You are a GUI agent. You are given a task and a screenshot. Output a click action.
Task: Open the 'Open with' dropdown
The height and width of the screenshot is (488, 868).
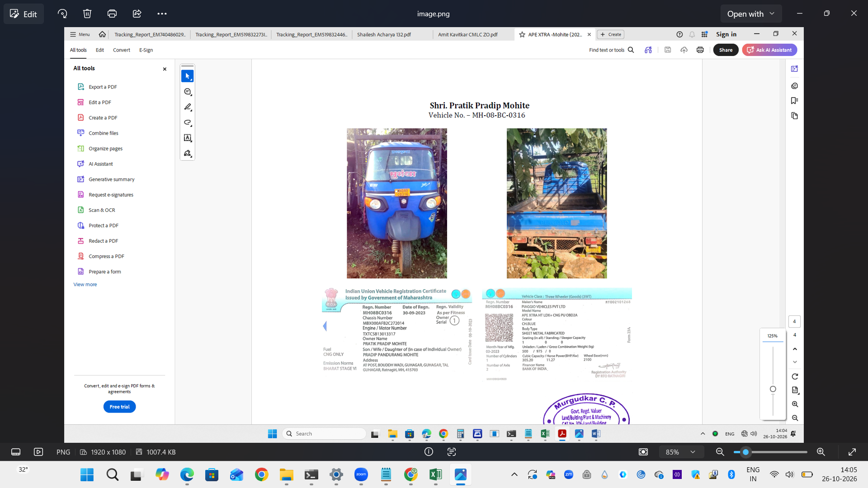coord(751,14)
